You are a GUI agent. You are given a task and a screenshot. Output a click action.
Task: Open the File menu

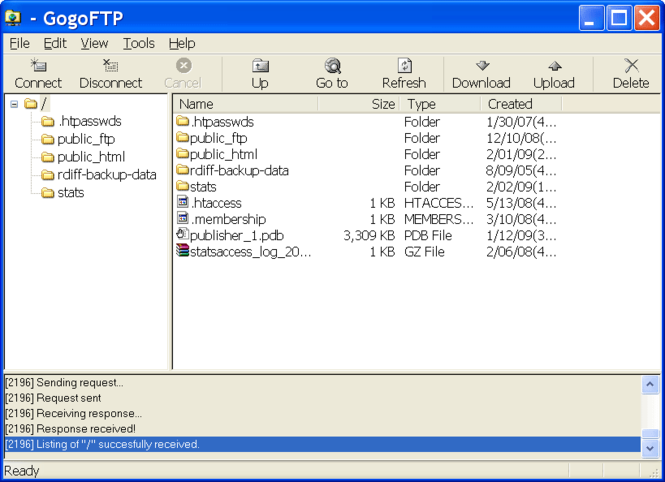coord(20,43)
